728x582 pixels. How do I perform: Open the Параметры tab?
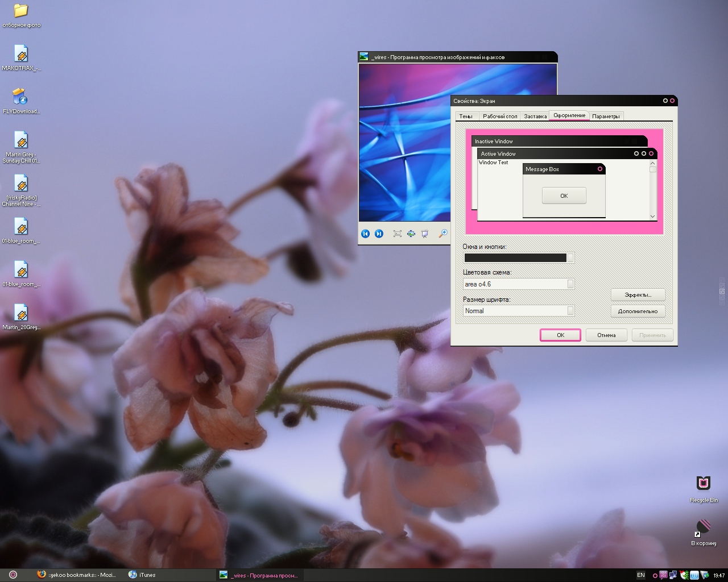tap(606, 117)
